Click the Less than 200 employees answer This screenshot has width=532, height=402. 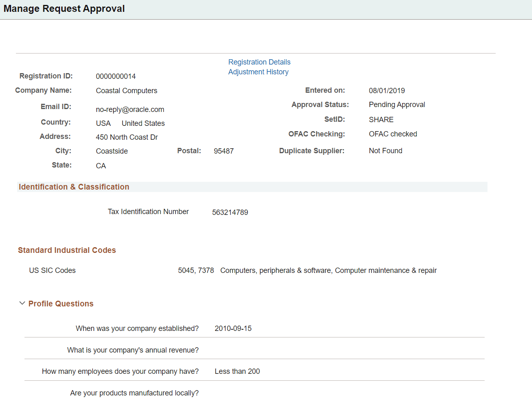tap(237, 371)
